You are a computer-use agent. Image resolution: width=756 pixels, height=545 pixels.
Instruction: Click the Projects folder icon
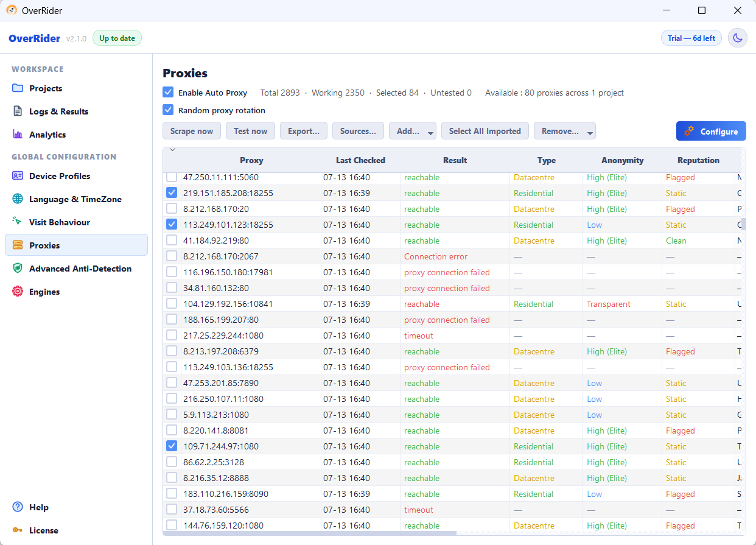[18, 88]
